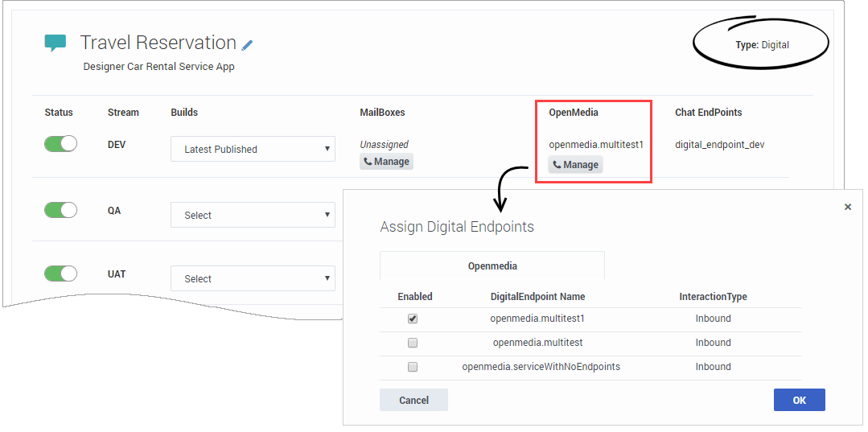Toggle the DEV stream status switch
The width and height of the screenshot is (868, 432).
pyautogui.click(x=60, y=144)
